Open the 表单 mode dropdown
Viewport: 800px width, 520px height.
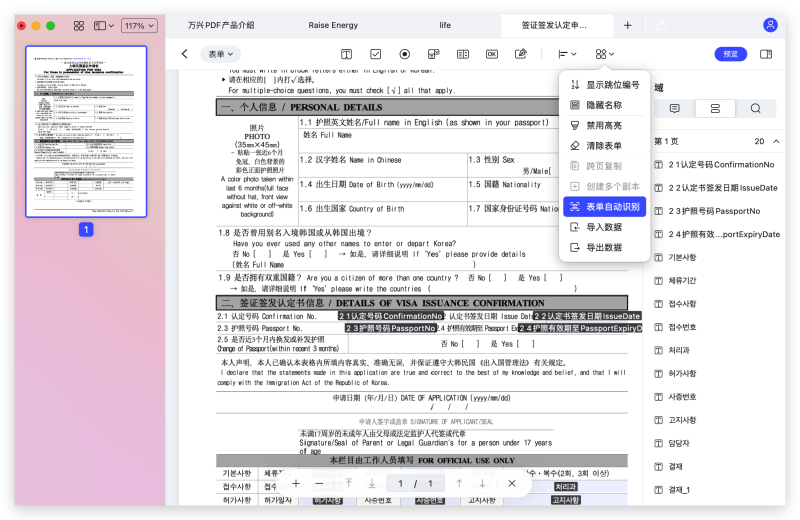[220, 54]
